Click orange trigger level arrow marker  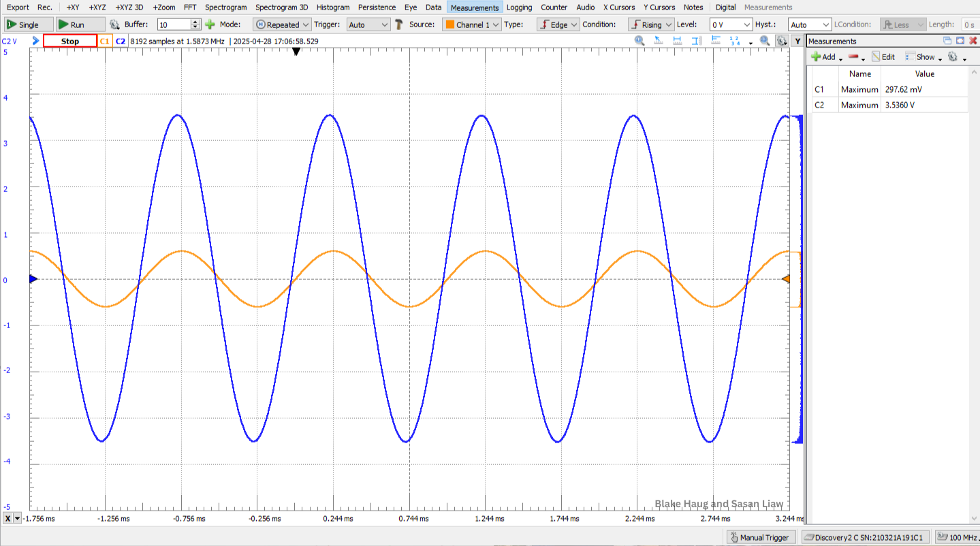(786, 279)
